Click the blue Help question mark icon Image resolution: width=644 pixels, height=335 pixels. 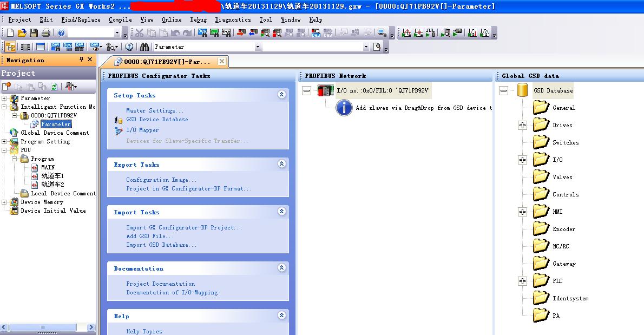coord(61,33)
